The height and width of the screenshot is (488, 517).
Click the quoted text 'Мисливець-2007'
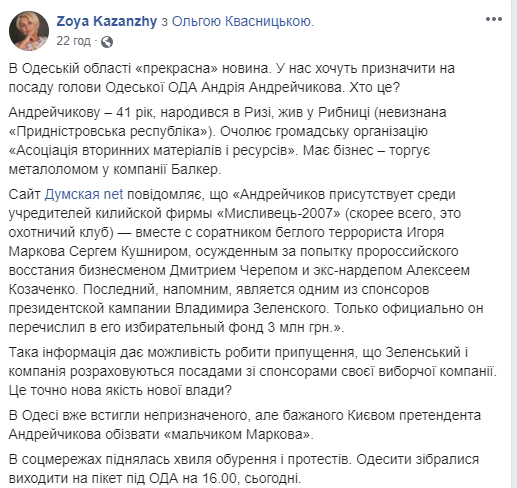tap(279, 213)
